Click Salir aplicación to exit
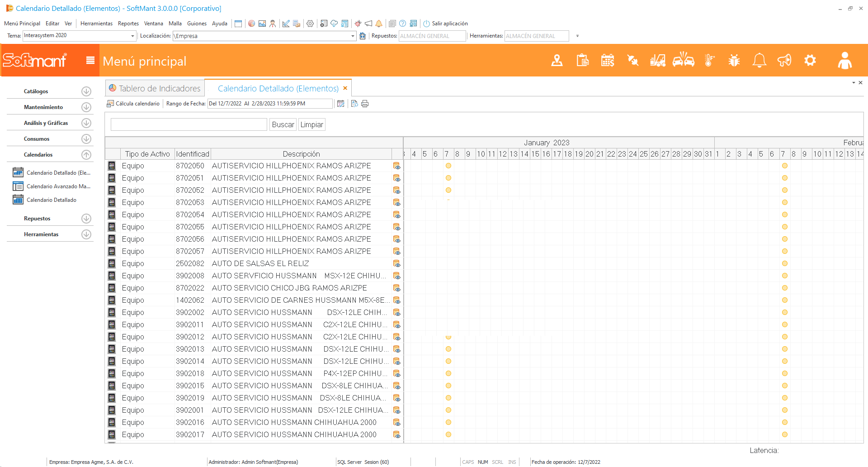 click(x=445, y=24)
